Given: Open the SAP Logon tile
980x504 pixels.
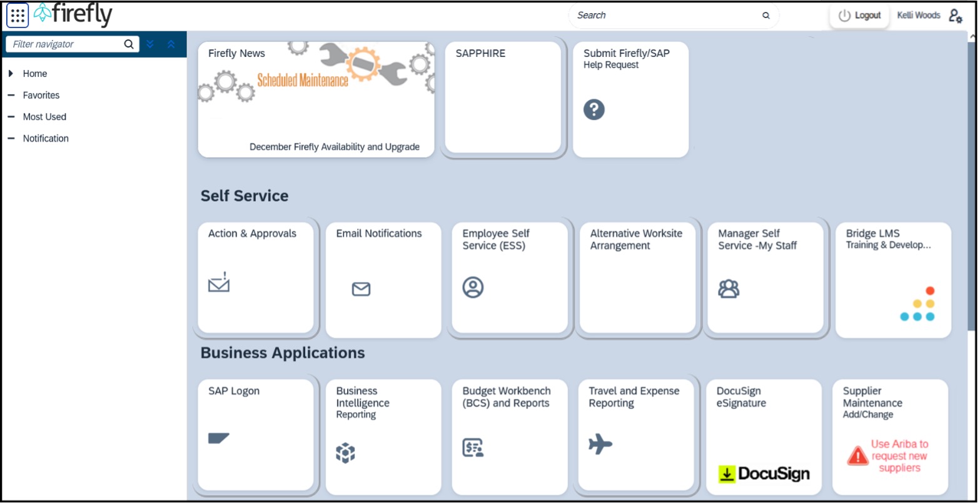Looking at the screenshot, I should tap(255, 434).
